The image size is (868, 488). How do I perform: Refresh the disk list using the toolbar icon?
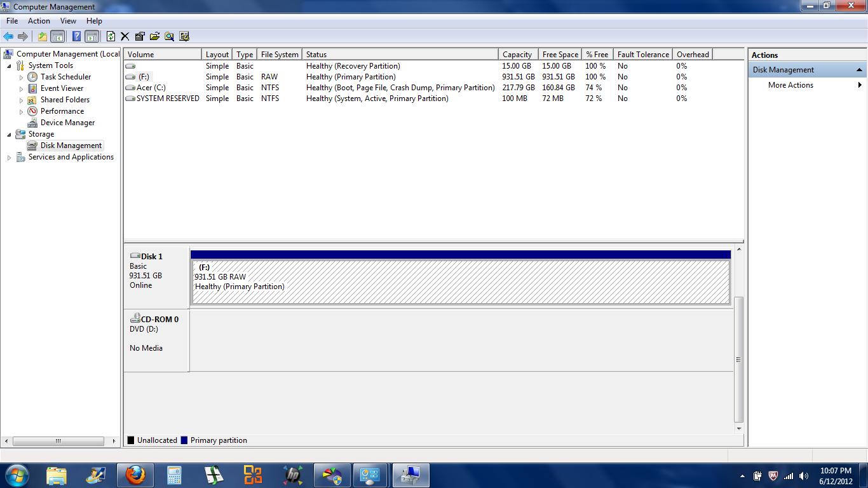(111, 36)
